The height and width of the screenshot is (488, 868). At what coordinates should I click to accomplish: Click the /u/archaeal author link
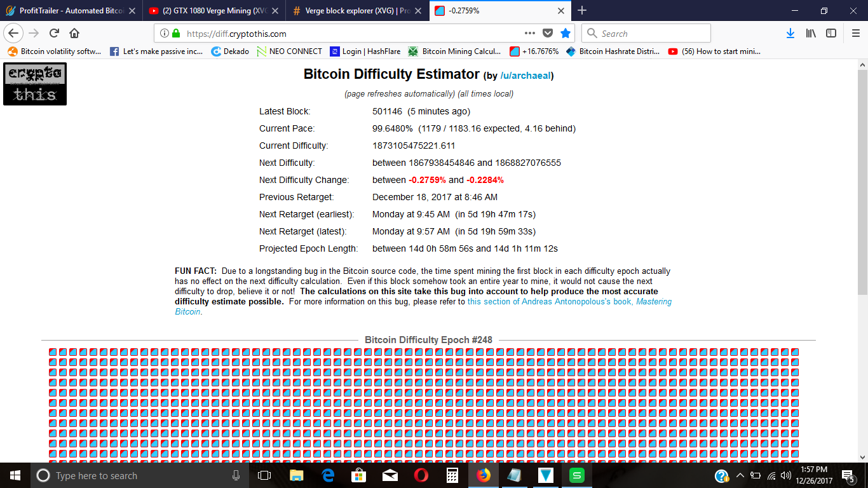pos(526,75)
